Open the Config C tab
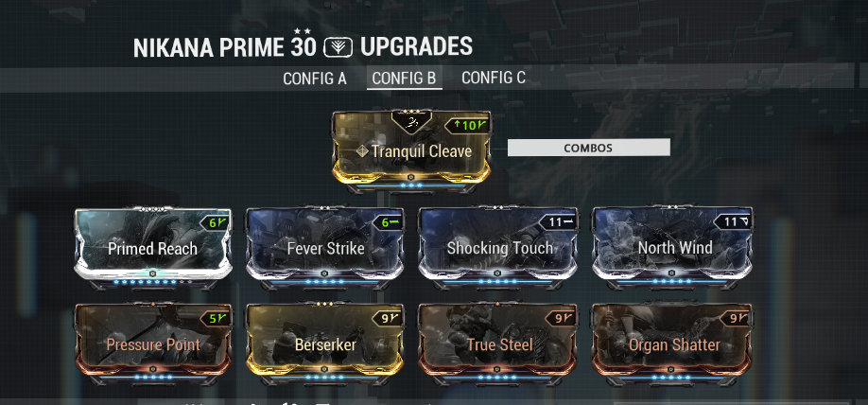Viewport: 868px width, 405px height. [x=494, y=79]
